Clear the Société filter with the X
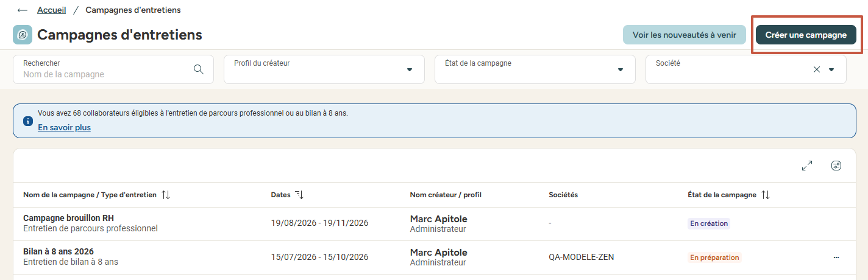Screen dimensions: 868x280 pos(817,69)
